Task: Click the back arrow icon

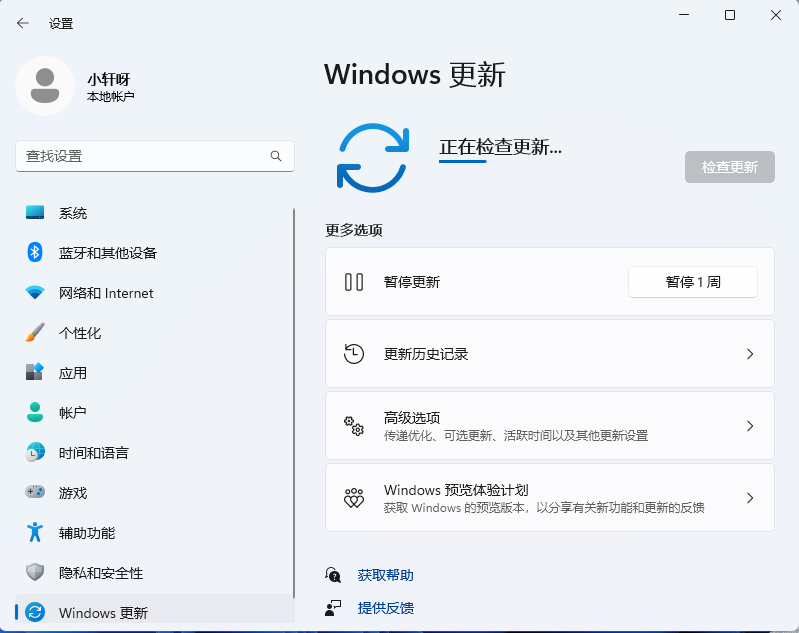Action: coord(22,23)
